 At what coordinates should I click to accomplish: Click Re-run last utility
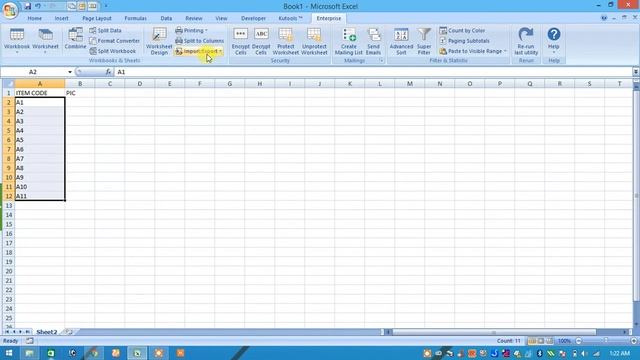[x=526, y=41]
